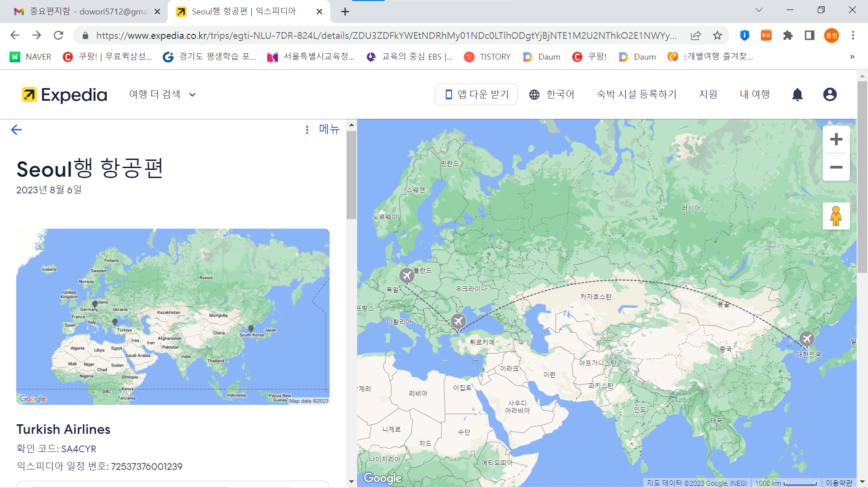Bookmark this page with star icon
The image size is (868, 488).
[x=717, y=35]
